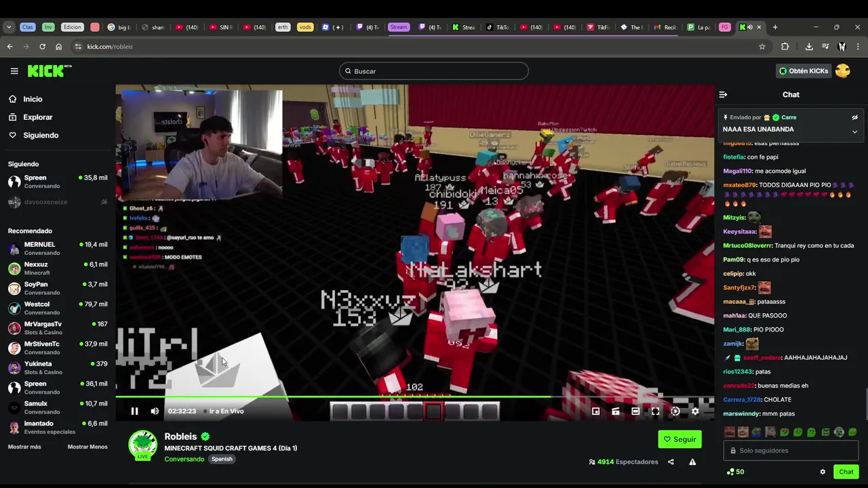The width and height of the screenshot is (868, 488).
Task: Open the user profile avatar menu
Action: click(843, 71)
